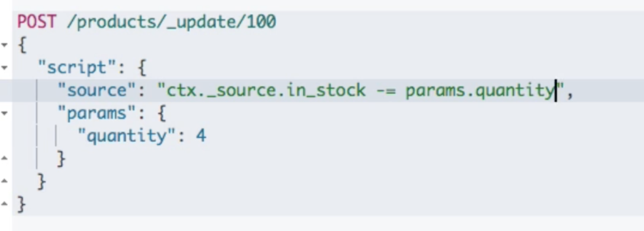The height and width of the screenshot is (231, 644).
Task: Click ctx._source.in_stock in source string
Action: point(266,90)
